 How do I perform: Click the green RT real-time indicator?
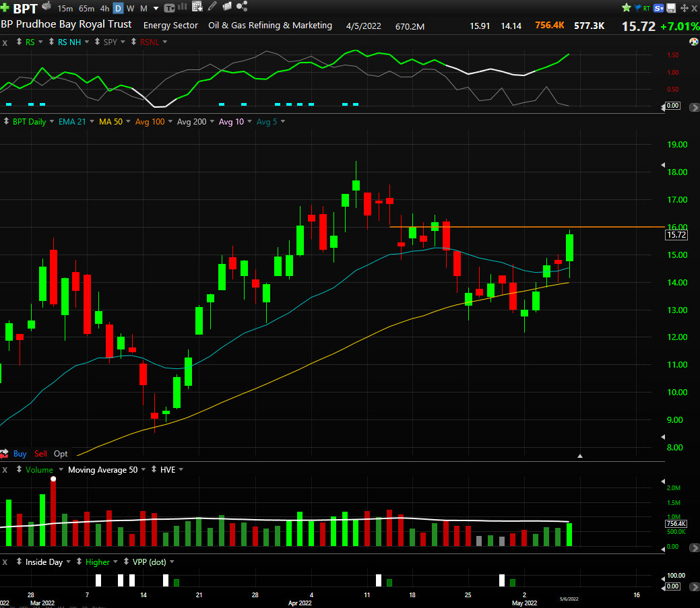pos(646,8)
